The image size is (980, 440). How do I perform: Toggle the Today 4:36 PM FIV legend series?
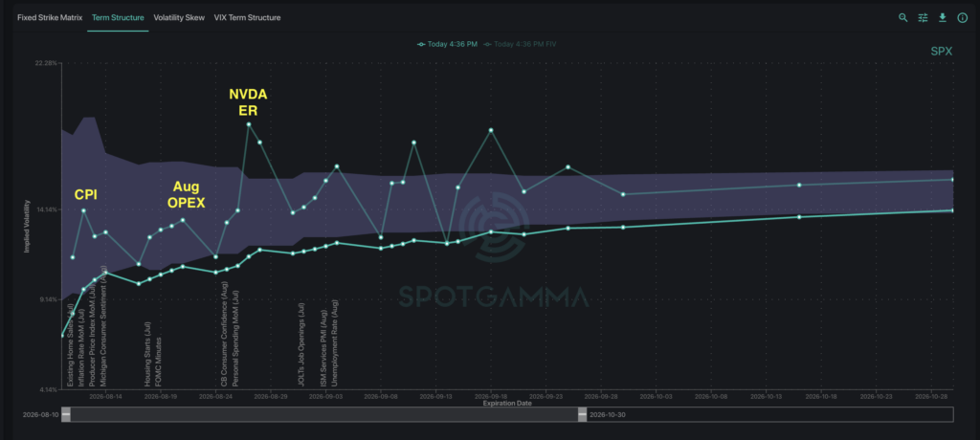click(522, 44)
